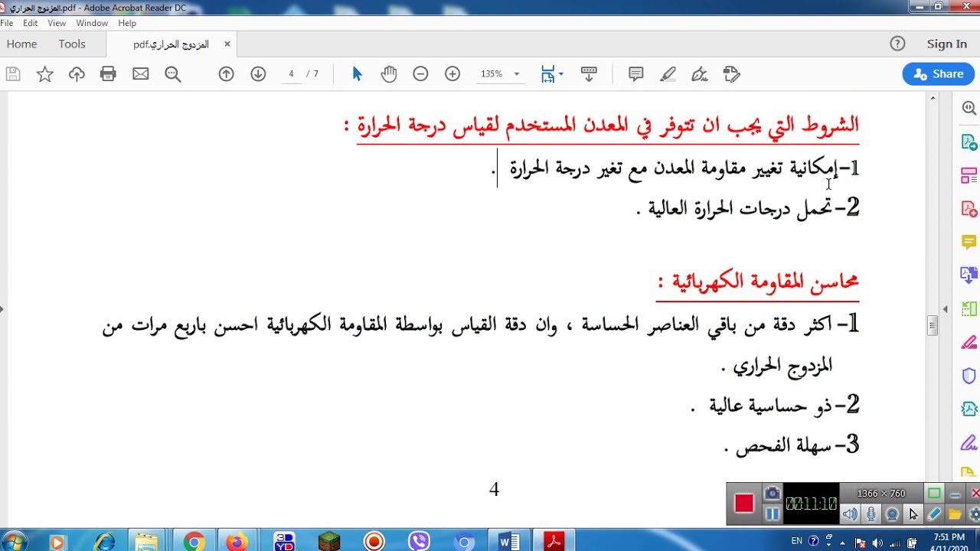Screen dimensions: 980x551
Task: Open the purple Fill & Sign tool
Action: click(x=969, y=442)
